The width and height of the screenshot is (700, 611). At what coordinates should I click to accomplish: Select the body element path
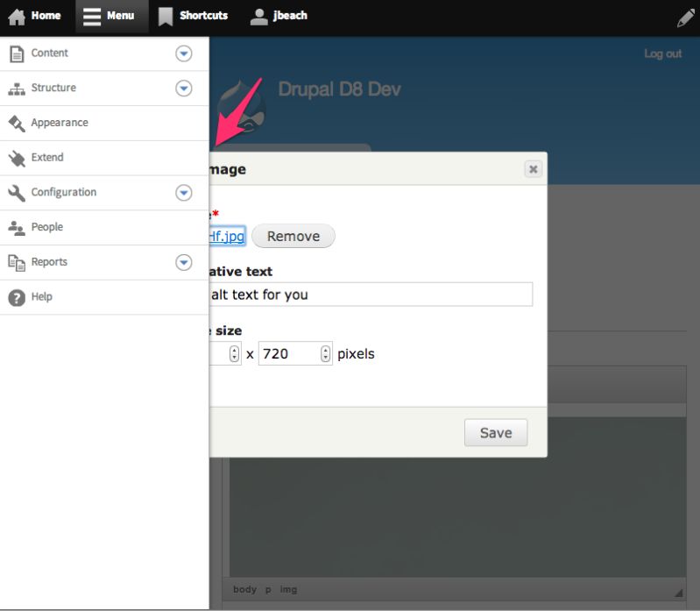[x=244, y=590]
